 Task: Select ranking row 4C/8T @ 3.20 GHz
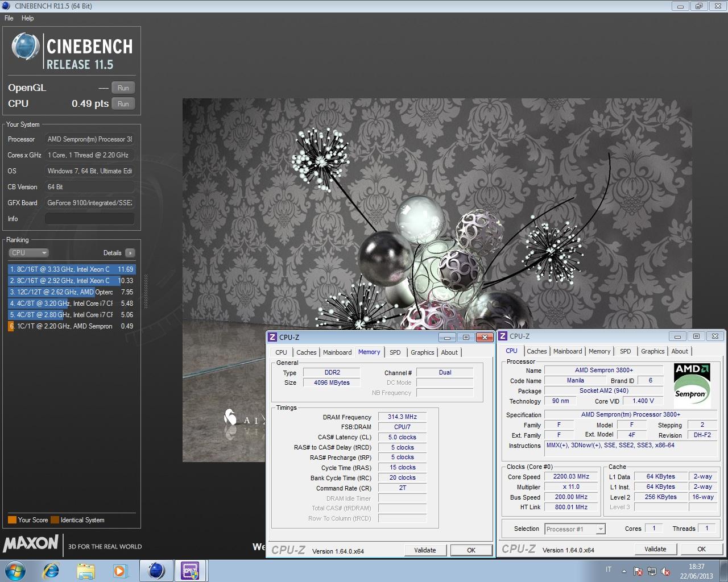click(x=72, y=304)
